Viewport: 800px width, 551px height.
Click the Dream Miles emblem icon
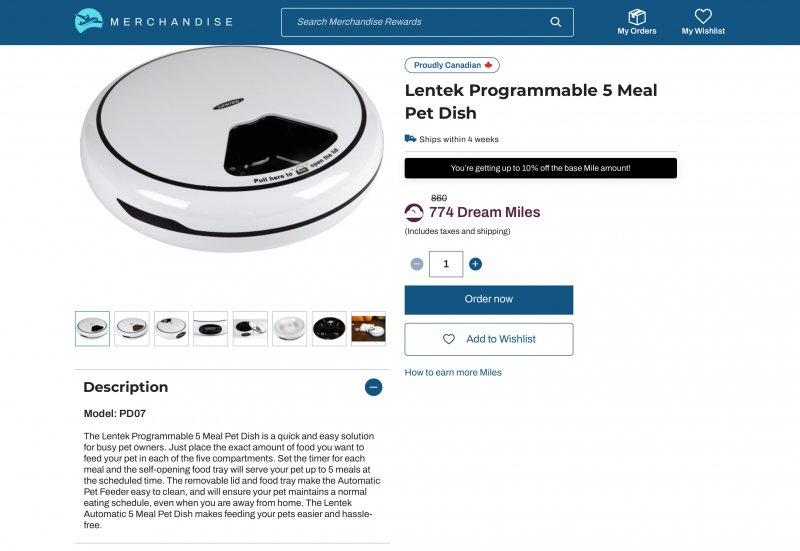coord(414,212)
